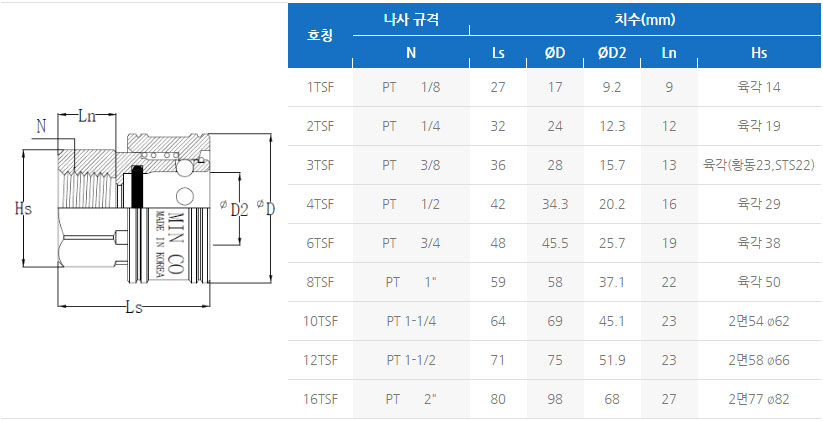823x421 pixels.
Task: Click the N thread label in the diagram
Action: 41,126
